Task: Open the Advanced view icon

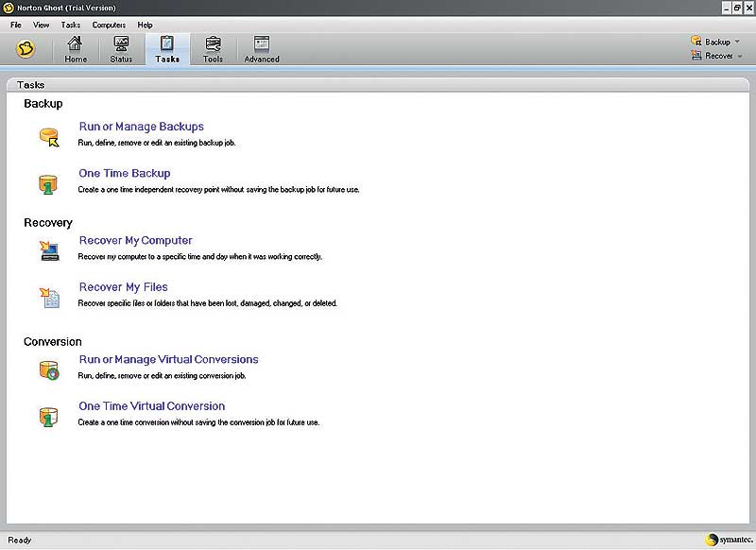Action: tap(262, 43)
